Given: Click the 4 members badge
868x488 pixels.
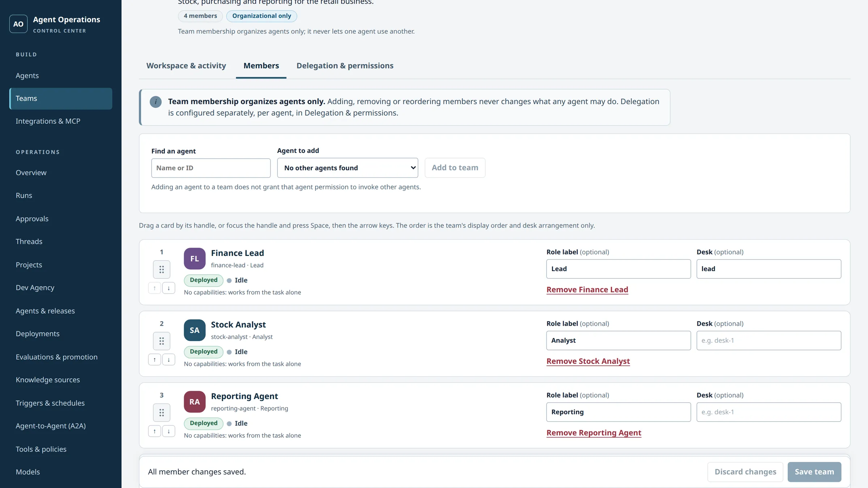Looking at the screenshot, I should 200,16.
